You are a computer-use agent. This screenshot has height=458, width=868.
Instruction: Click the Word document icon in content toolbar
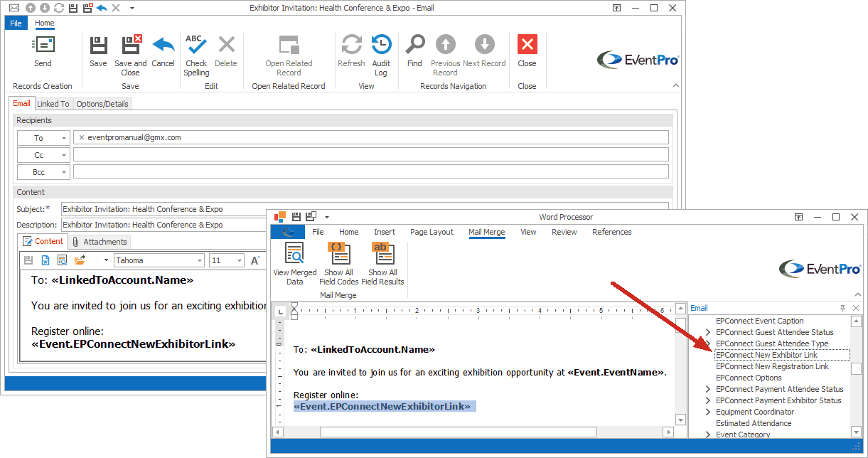pos(45,260)
